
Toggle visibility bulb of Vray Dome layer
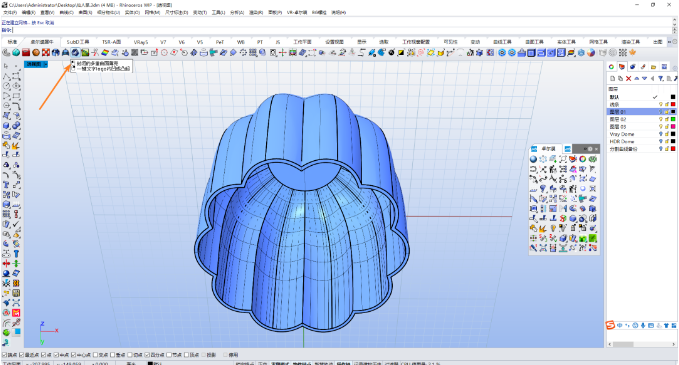pos(661,134)
